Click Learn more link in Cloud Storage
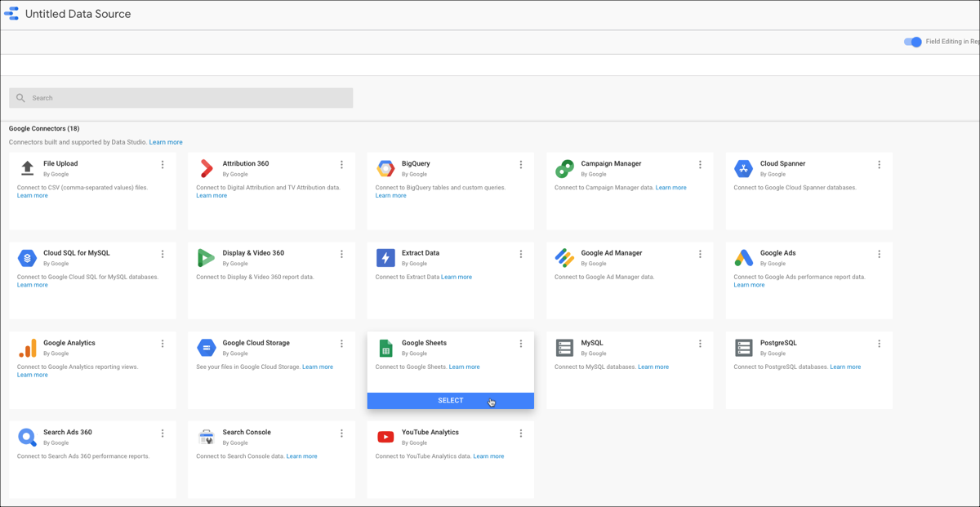 click(318, 367)
